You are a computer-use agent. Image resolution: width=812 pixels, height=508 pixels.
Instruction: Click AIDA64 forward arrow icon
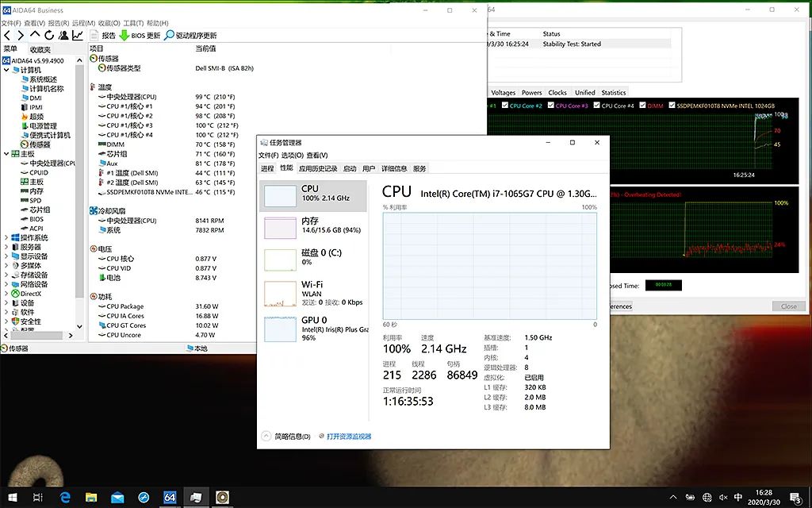pos(21,35)
